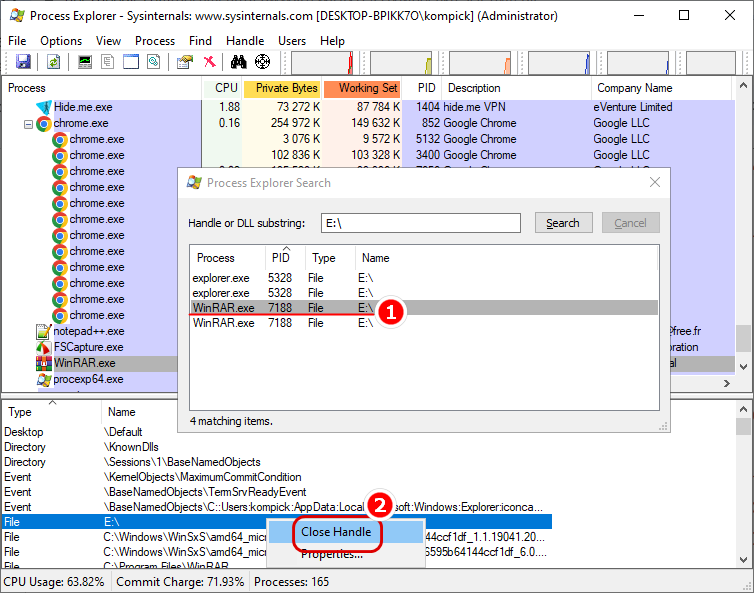Close the Process Explorer Search dialog
The height and width of the screenshot is (593, 754).
(x=654, y=182)
